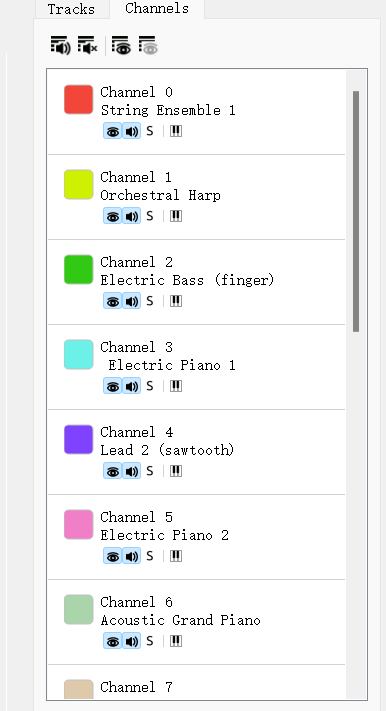Select the Channel 6 Acoustic Grand Piano row
This screenshot has height=711, width=386.
point(196,622)
